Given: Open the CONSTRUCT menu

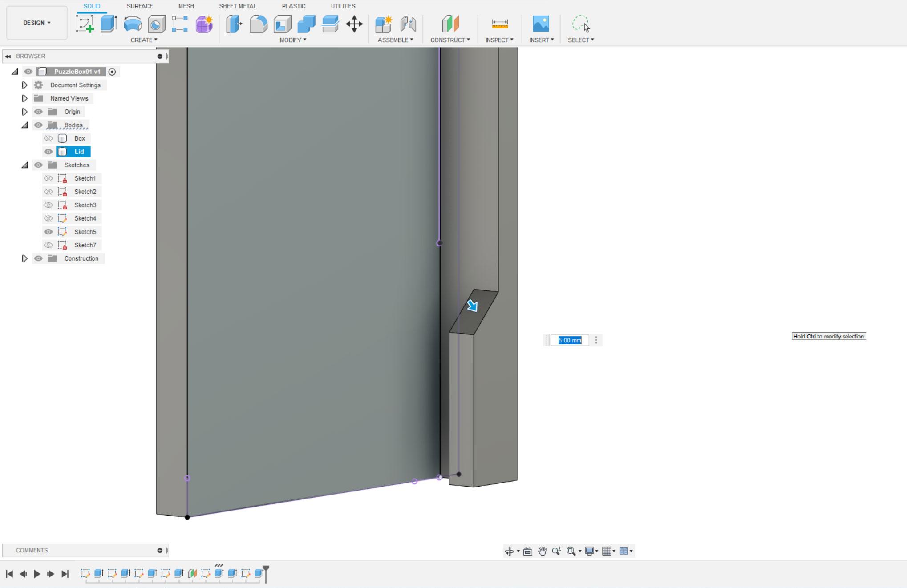Looking at the screenshot, I should pos(450,40).
